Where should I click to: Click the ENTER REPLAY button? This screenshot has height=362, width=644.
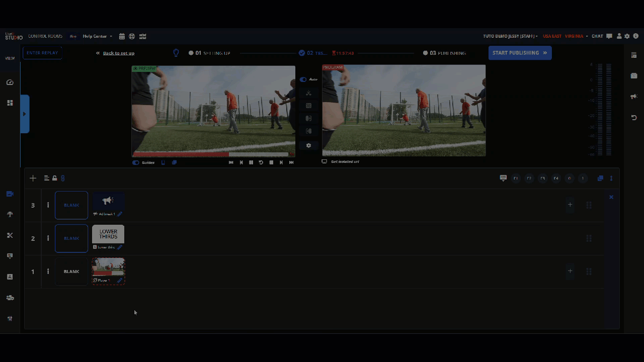(x=42, y=53)
